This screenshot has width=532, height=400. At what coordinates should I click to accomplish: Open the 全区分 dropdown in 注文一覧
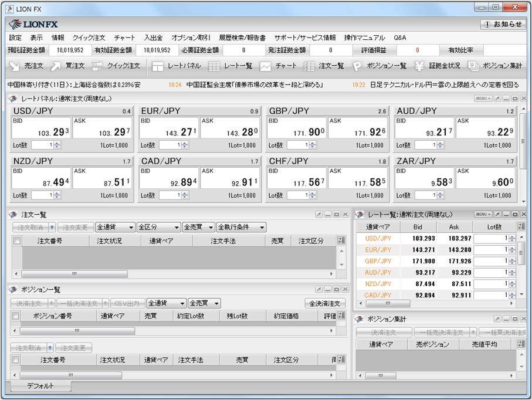[x=159, y=227]
